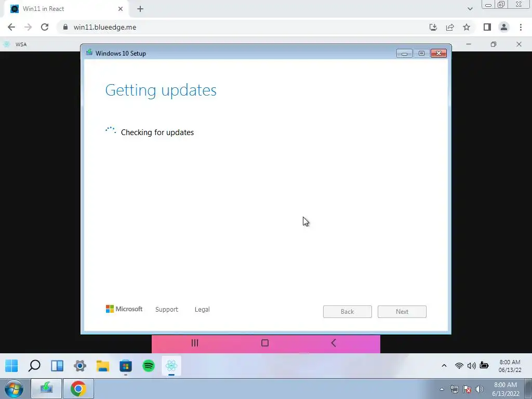Select the Win11 in React tab
Image resolution: width=532 pixels, height=399 pixels.
(x=66, y=9)
